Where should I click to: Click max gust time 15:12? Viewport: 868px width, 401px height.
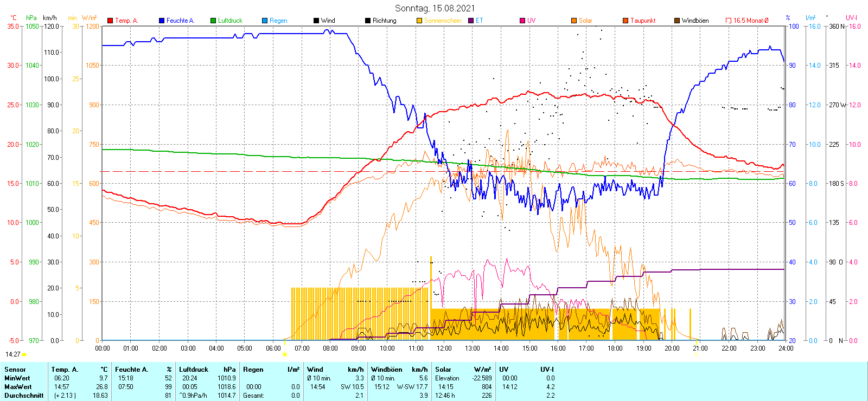(x=382, y=387)
